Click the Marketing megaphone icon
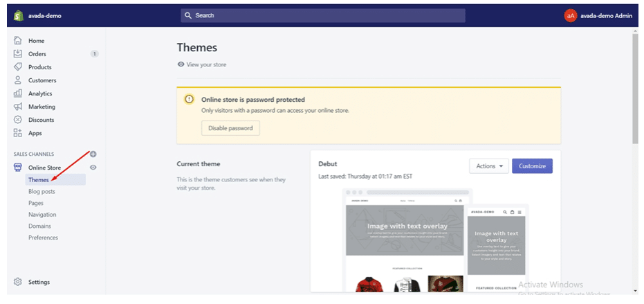The image size is (644, 304). (18, 107)
